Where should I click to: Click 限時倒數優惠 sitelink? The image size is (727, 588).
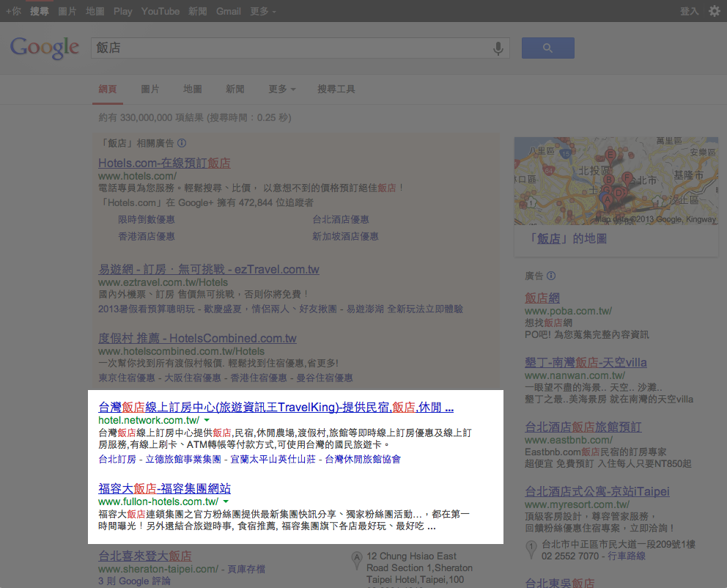(147, 219)
